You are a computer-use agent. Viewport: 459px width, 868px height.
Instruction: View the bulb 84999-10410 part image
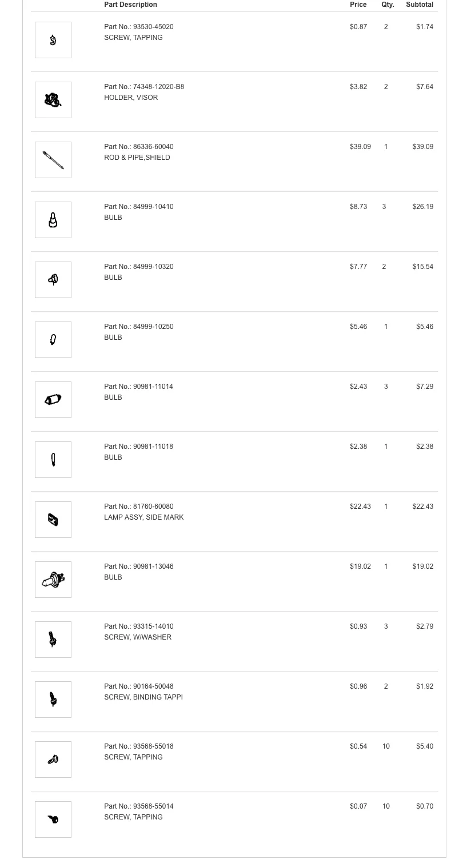(53, 220)
